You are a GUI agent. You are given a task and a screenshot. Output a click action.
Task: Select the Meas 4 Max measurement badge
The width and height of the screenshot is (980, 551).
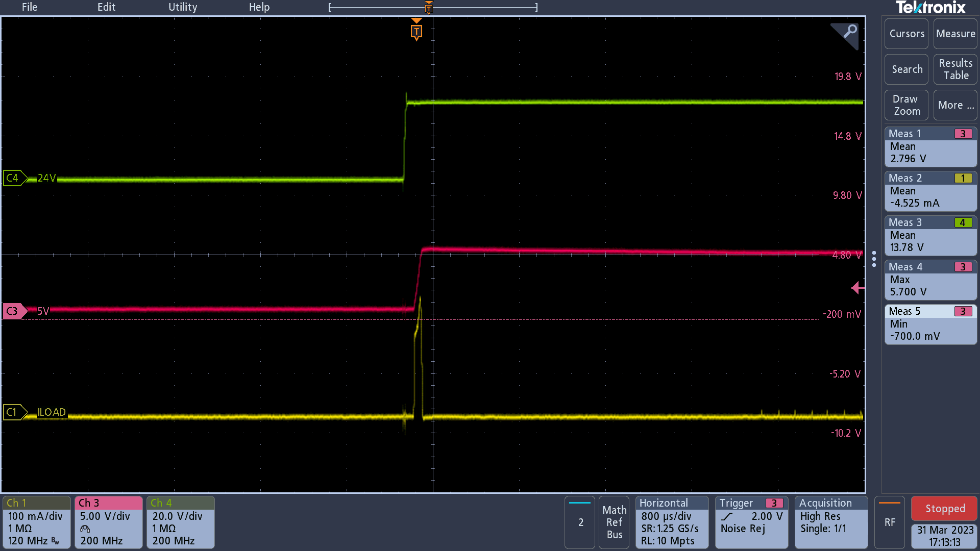click(930, 280)
